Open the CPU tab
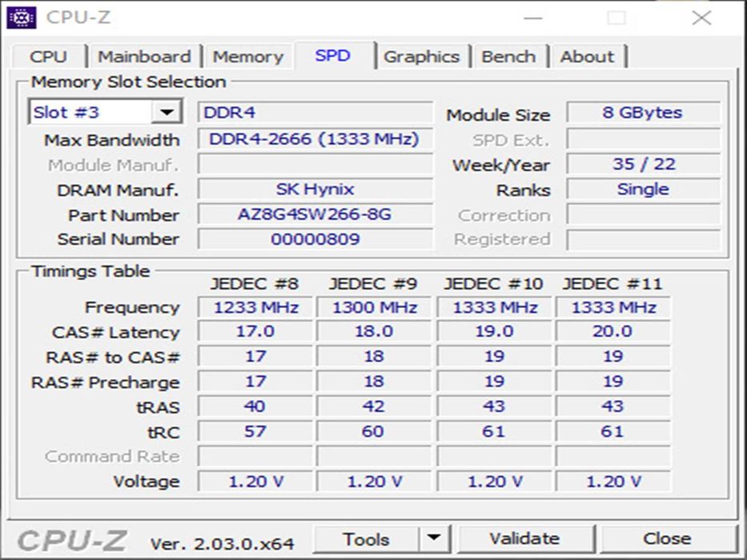Screen dimensions: 747x560 pyautogui.click(x=49, y=57)
